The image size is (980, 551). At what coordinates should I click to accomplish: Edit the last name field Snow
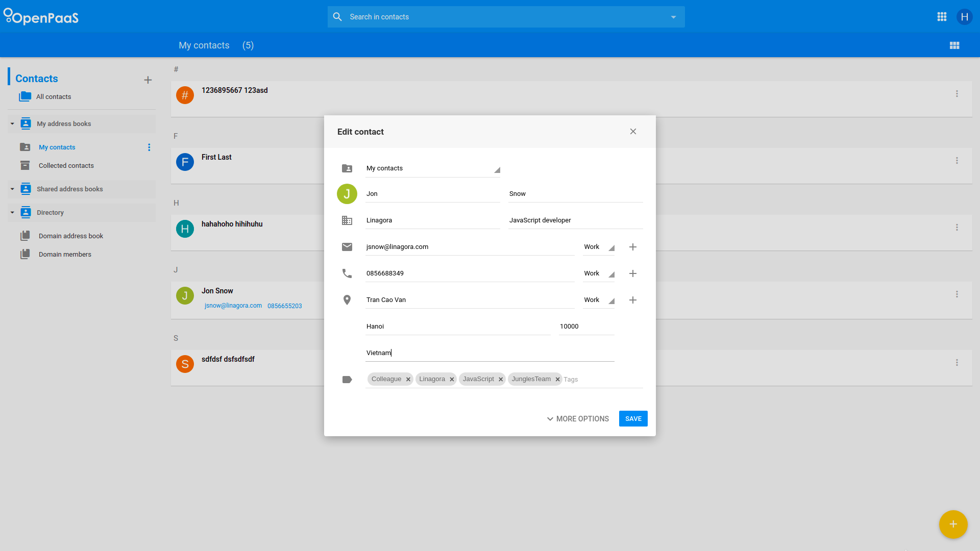click(576, 194)
